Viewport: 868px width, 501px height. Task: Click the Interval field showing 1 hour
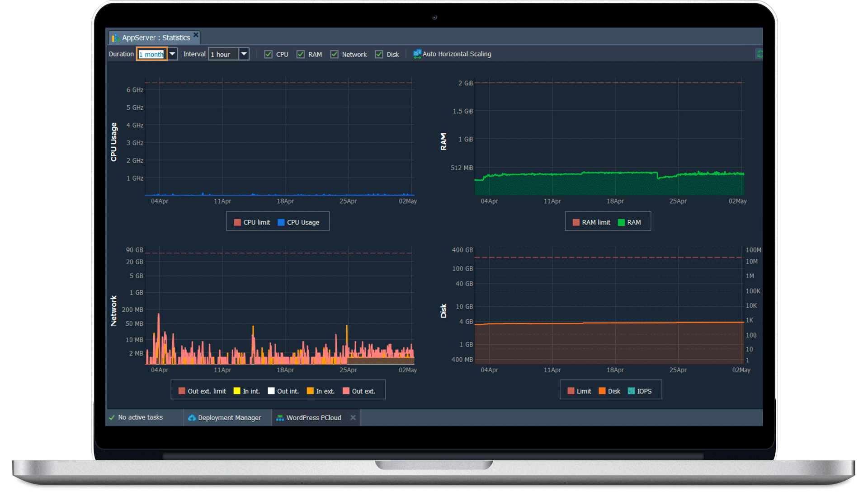(224, 54)
